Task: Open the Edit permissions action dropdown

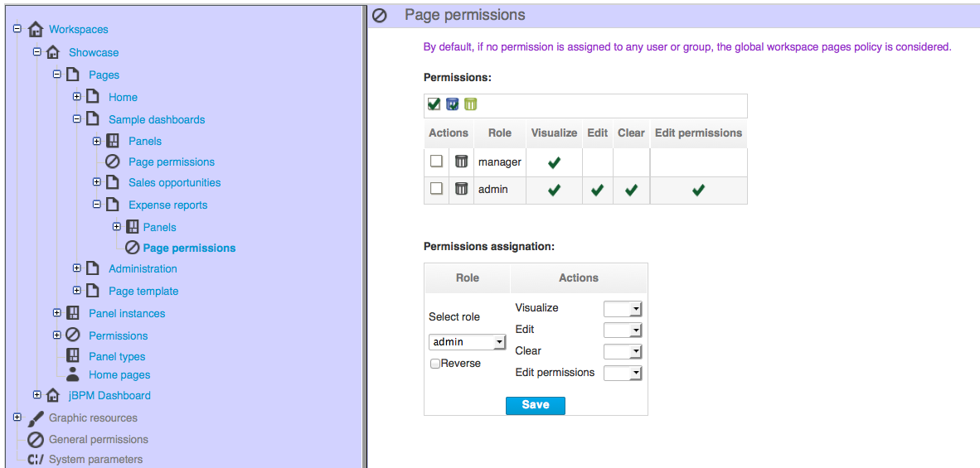Action: pos(623,373)
